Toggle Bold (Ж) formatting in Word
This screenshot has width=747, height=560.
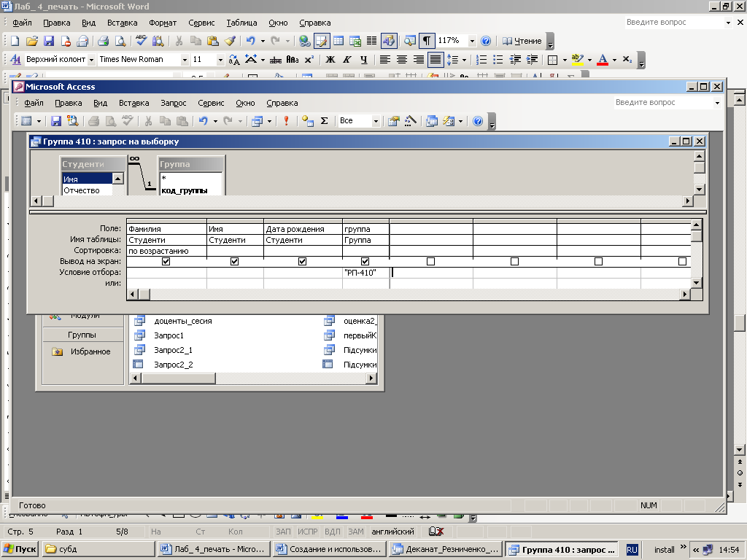[330, 60]
